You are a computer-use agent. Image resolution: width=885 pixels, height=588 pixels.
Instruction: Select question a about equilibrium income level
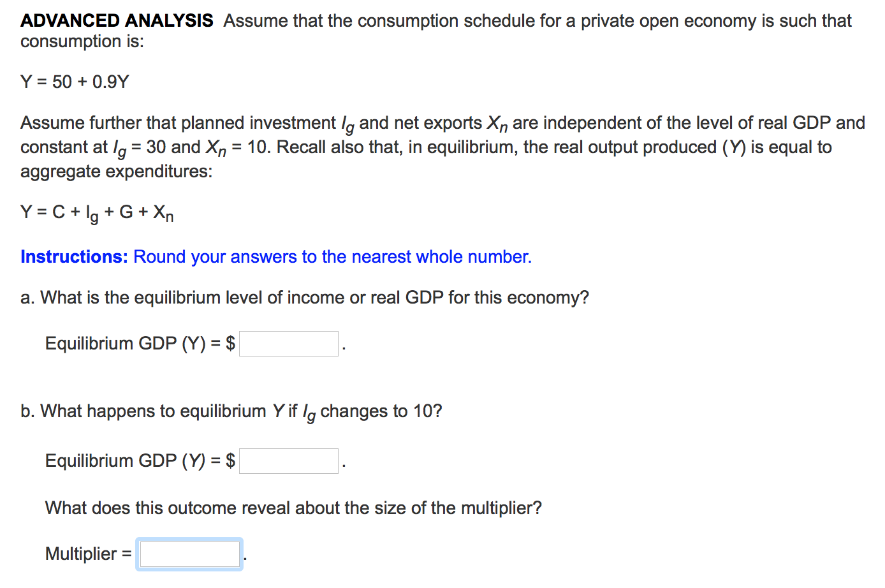click(x=305, y=298)
